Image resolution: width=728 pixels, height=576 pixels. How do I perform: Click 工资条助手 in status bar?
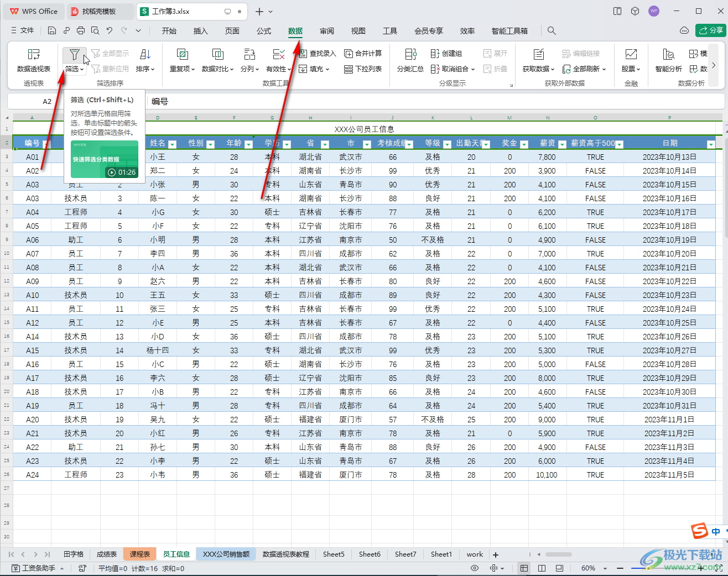point(38,568)
